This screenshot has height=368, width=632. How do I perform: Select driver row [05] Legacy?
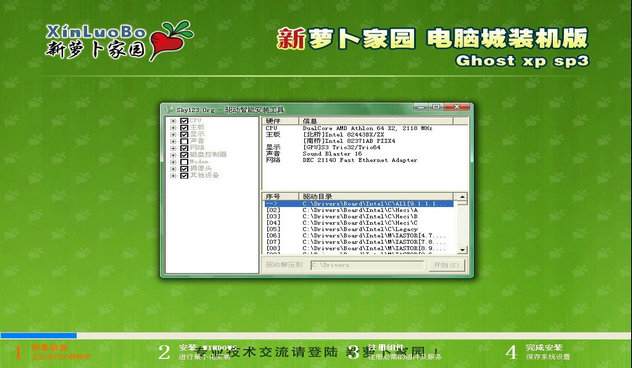[359, 229]
